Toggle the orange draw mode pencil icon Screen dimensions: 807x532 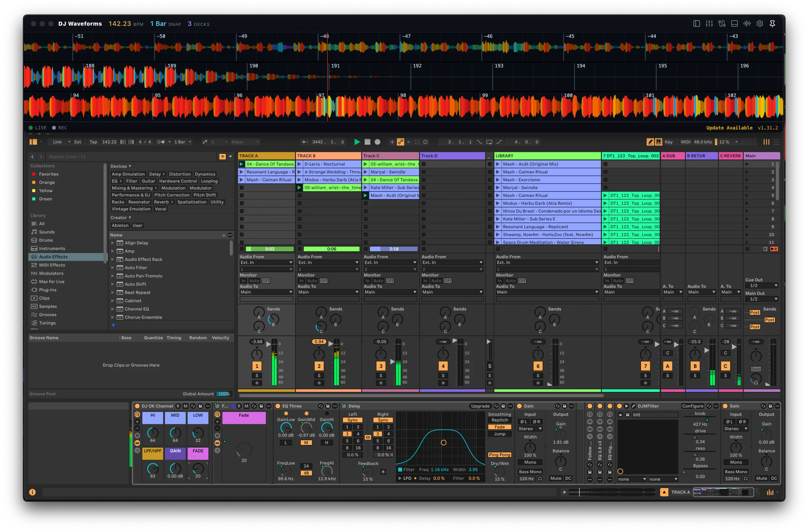650,142
